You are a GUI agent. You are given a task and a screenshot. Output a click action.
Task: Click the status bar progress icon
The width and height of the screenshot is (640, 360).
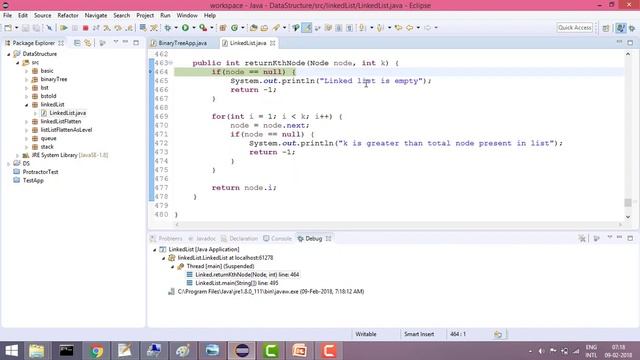pyautogui.click(x=498, y=334)
